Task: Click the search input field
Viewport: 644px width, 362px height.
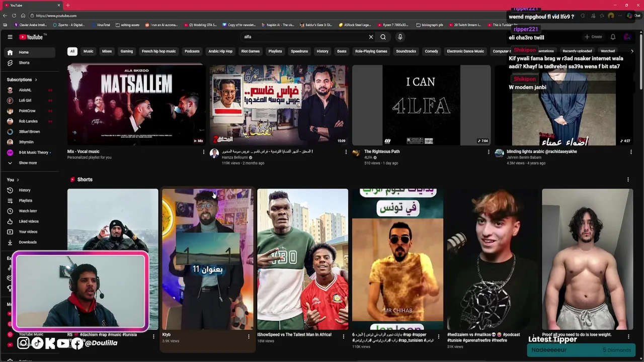Action: click(304, 37)
